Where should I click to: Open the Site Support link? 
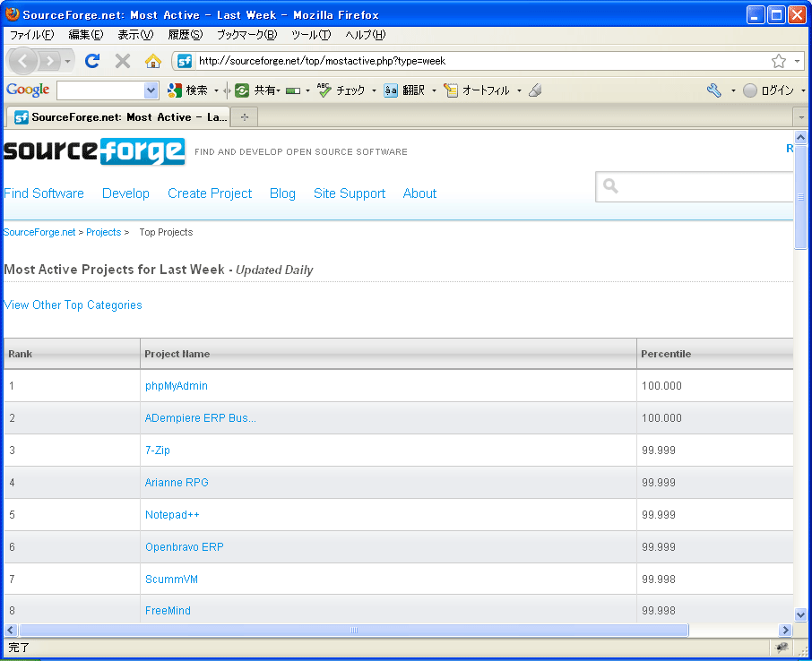(350, 193)
